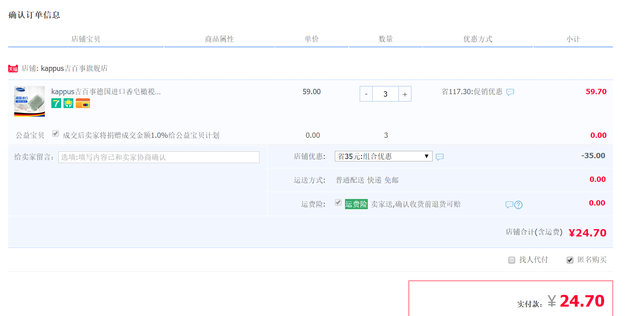Open the kappus soap product thumbnail
Screen dimensions: 644x316
(29, 101)
